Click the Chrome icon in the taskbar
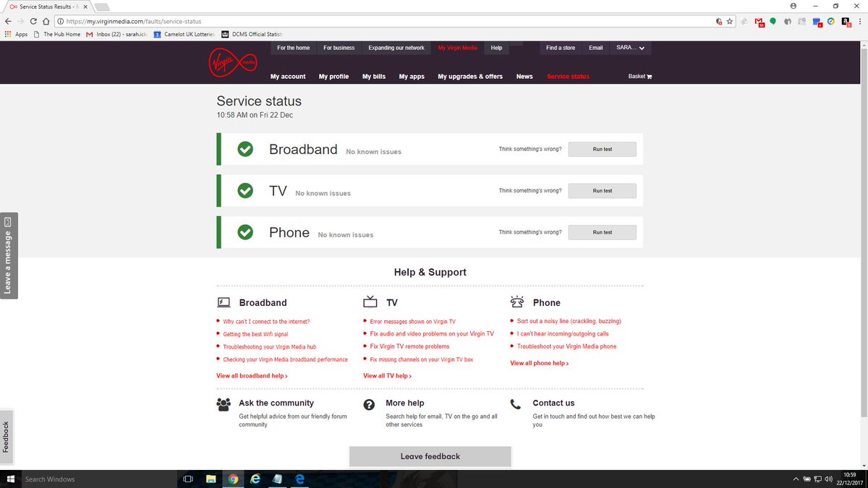868x488 pixels. [233, 479]
